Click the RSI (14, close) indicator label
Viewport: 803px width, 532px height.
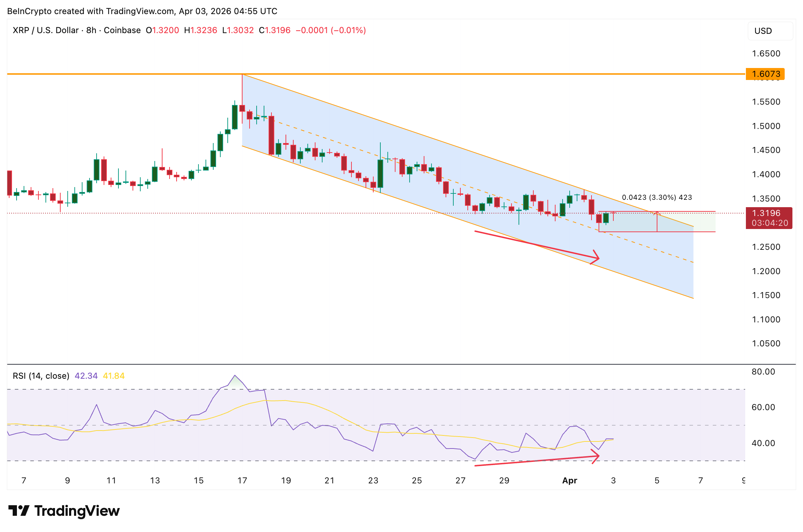[x=41, y=376]
